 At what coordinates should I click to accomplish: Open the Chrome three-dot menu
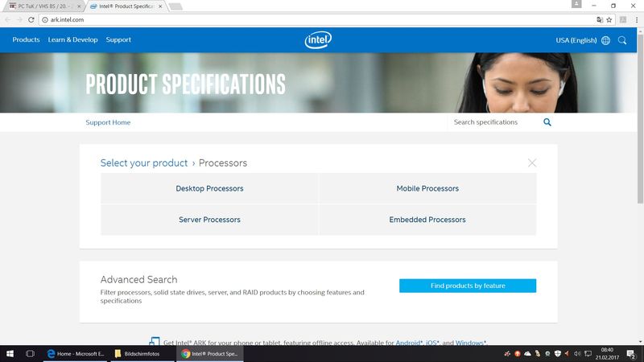[637, 19]
